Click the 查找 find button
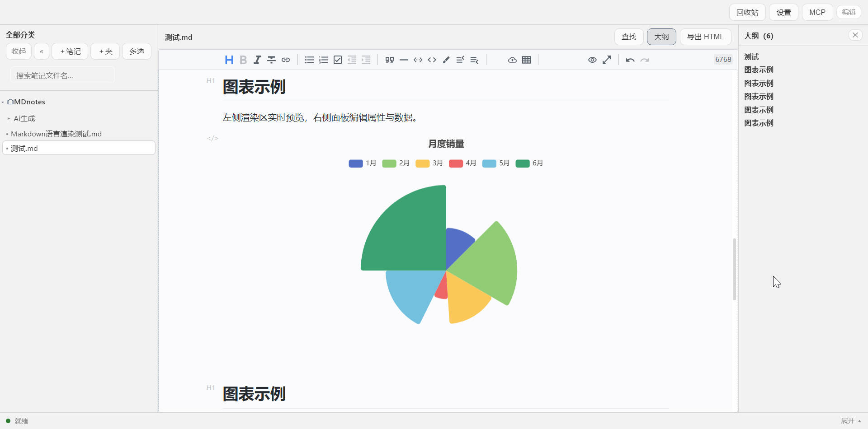Viewport: 868px width, 429px height. click(629, 37)
